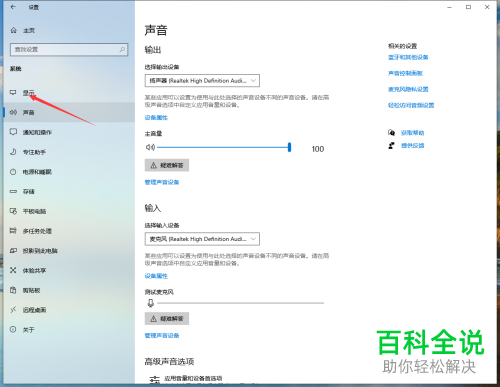Click the volume value 100
Screen dimensions: 500x387
pos(318,149)
